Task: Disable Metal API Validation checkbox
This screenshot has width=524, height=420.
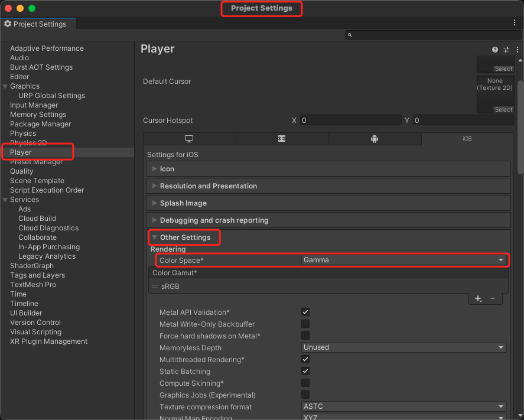Action: pyautogui.click(x=305, y=312)
